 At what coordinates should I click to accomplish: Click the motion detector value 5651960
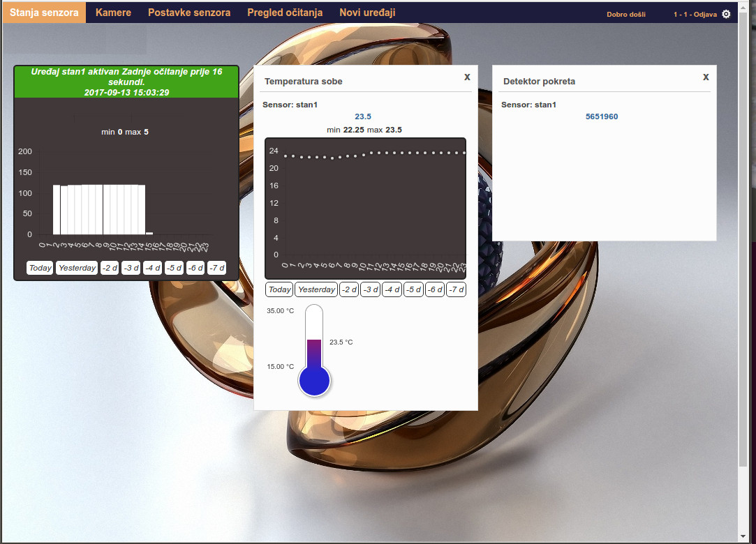(601, 116)
